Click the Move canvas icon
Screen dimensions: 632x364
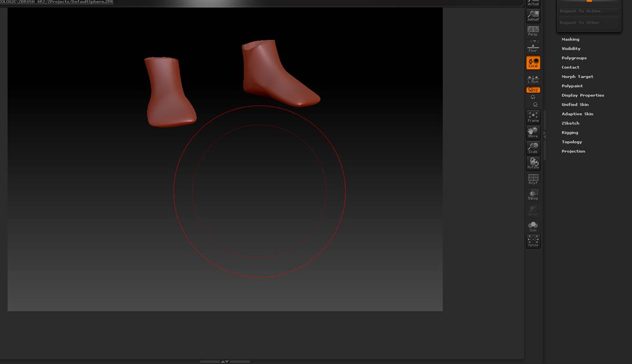point(533,133)
